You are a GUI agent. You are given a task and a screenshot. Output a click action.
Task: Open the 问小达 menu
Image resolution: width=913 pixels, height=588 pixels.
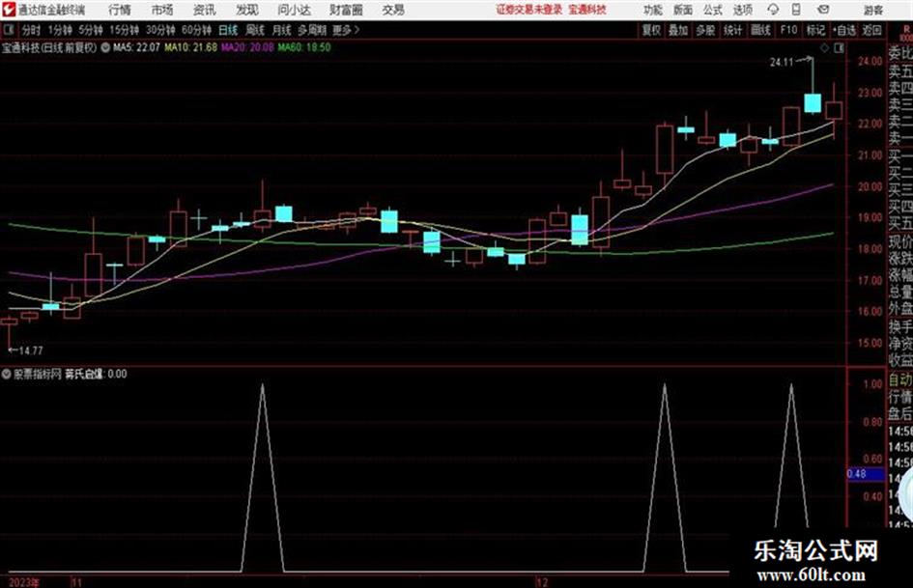[x=294, y=10]
